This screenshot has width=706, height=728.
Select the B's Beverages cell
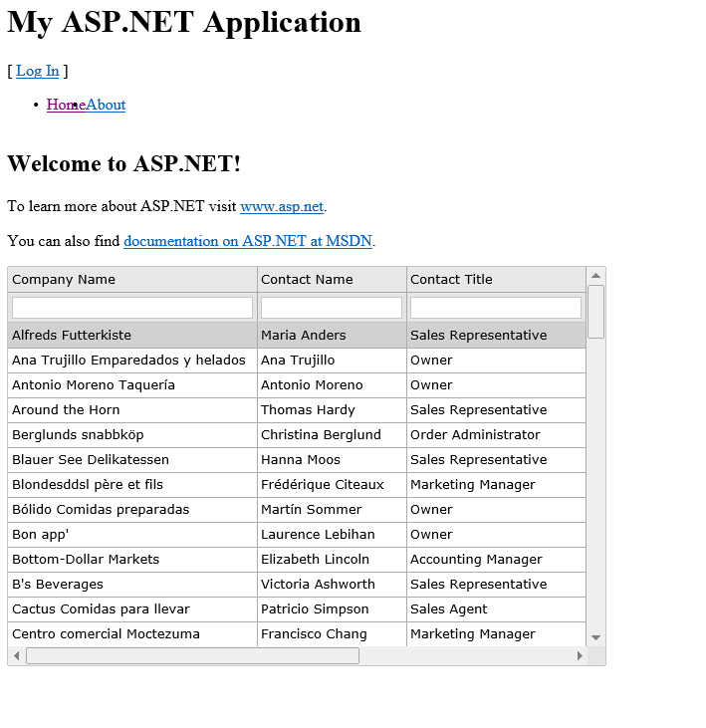pos(132,585)
